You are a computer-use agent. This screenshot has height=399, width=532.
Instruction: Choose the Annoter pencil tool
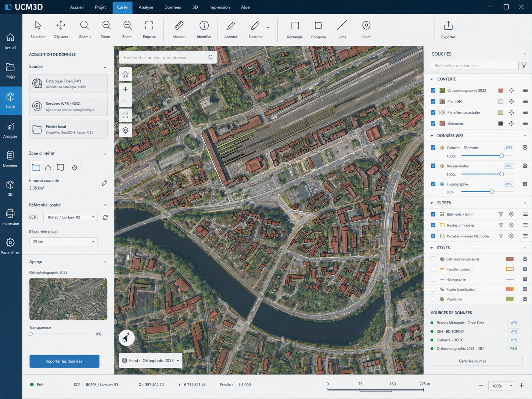(231, 29)
